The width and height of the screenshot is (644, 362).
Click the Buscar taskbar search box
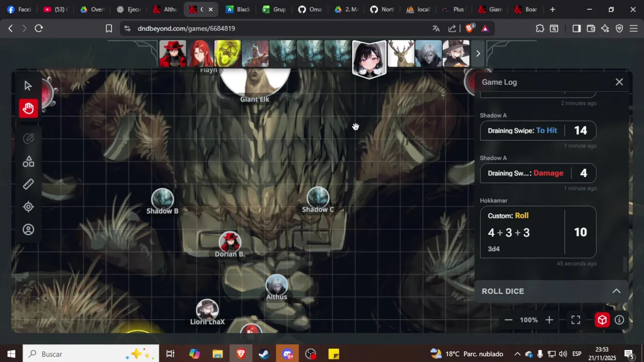pyautogui.click(x=91, y=354)
